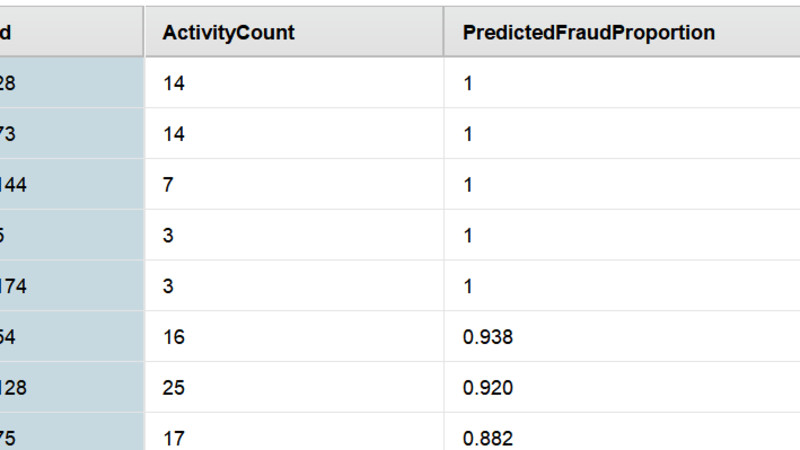Screen dimensions: 800x450
Task: Click the proportion cell in the 7 row
Action: [x=622, y=184]
